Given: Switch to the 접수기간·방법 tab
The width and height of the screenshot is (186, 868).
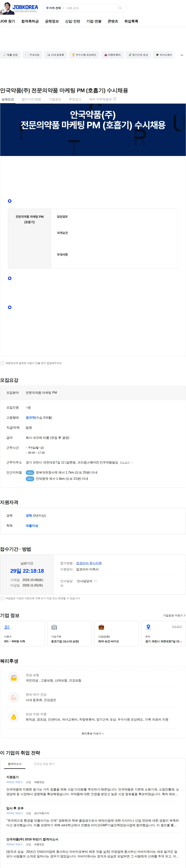Looking at the screenshot, I should coord(31,99).
